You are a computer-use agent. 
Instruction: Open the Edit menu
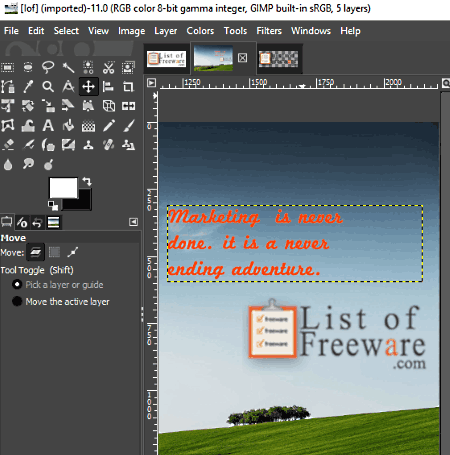click(x=36, y=31)
